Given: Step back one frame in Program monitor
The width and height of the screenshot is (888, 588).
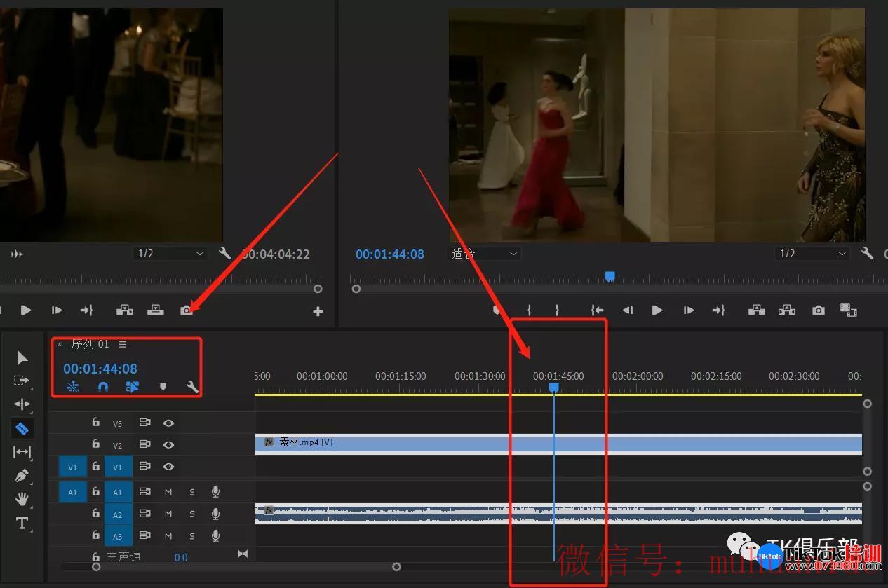Looking at the screenshot, I should 628,310.
